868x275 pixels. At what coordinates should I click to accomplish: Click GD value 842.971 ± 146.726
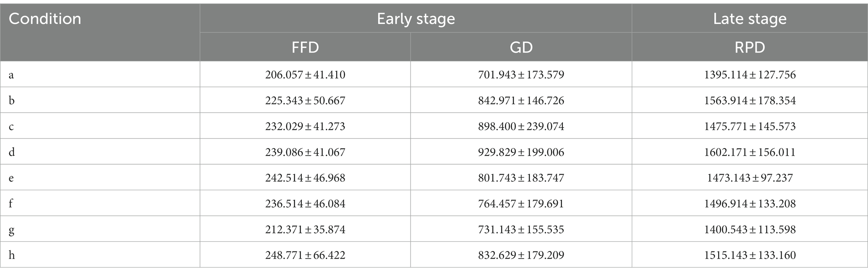point(521,101)
